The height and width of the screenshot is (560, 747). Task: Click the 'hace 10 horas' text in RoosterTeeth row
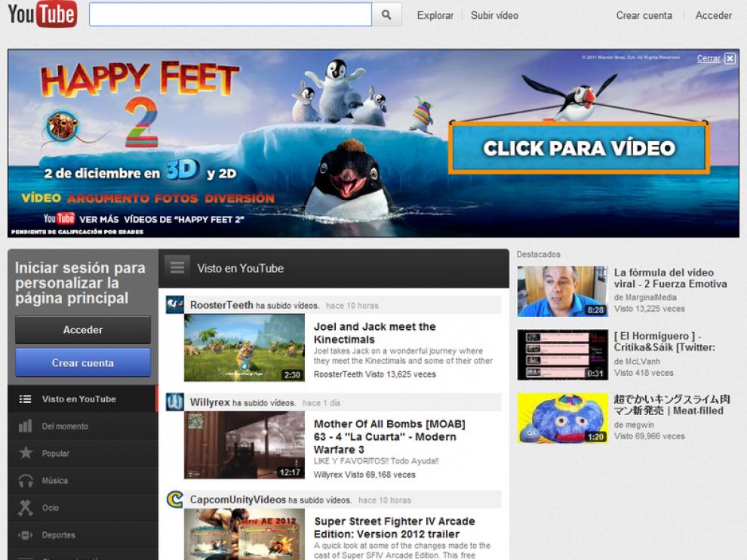(352, 306)
